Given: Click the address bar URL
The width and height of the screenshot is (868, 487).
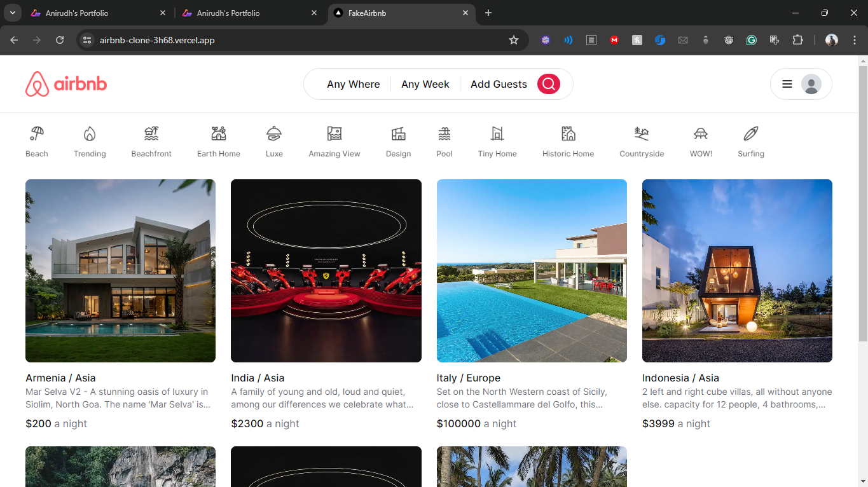Looking at the screenshot, I should [157, 40].
